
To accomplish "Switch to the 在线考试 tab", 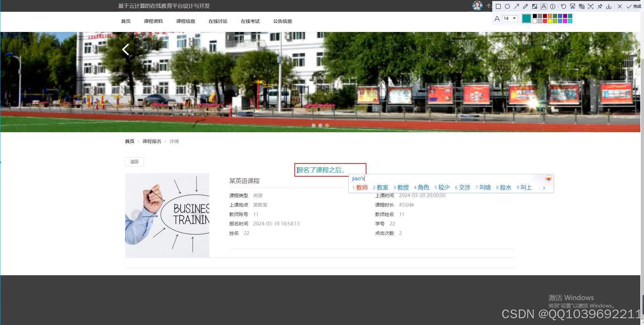I will 250,21.
